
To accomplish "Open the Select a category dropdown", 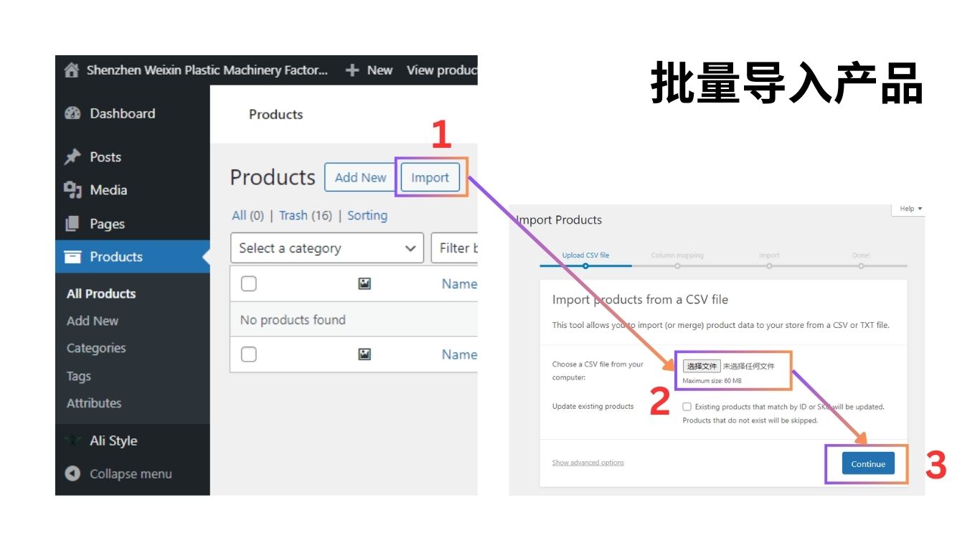I will click(x=326, y=248).
